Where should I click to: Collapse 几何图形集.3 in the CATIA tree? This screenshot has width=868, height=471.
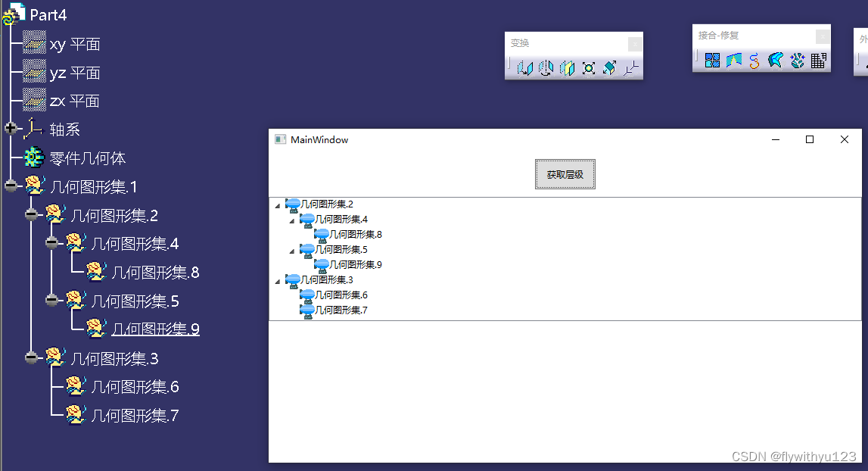click(31, 357)
